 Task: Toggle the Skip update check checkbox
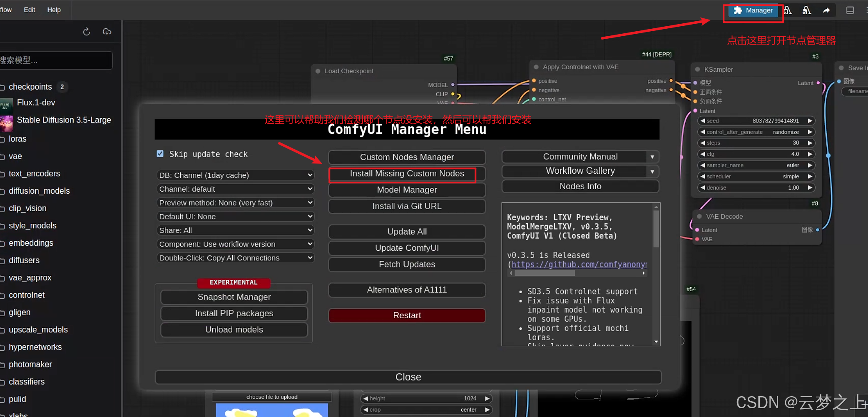[x=160, y=154]
